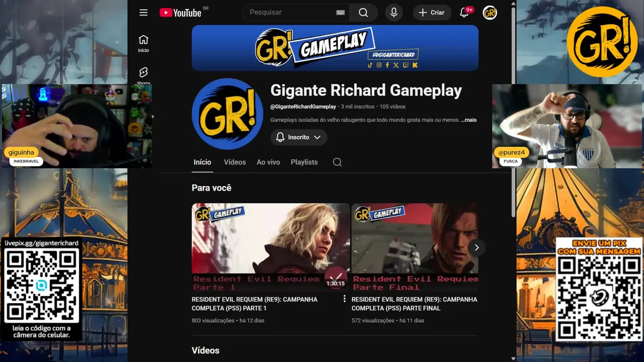Click the giguinha webcam name tag

(x=21, y=152)
